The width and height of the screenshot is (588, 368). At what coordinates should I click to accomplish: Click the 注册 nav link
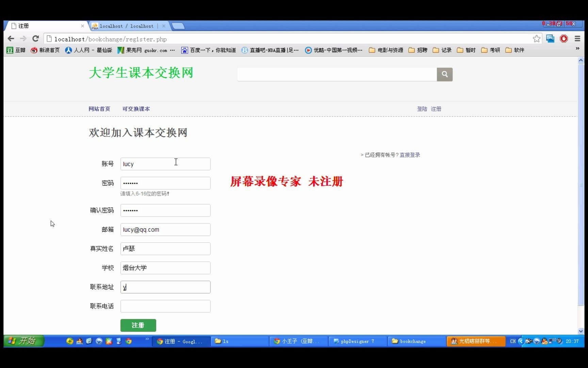[x=436, y=109]
